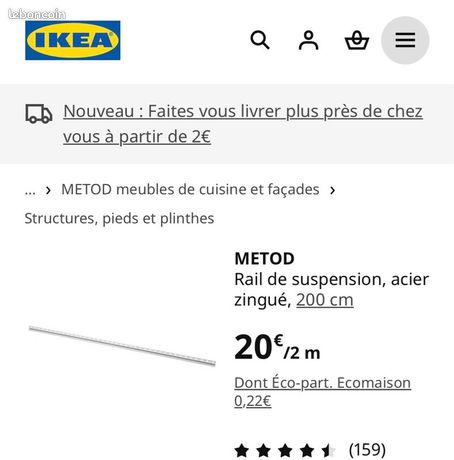Open the hamburger menu button
Viewport: 454px width, 460px height.
tap(405, 40)
